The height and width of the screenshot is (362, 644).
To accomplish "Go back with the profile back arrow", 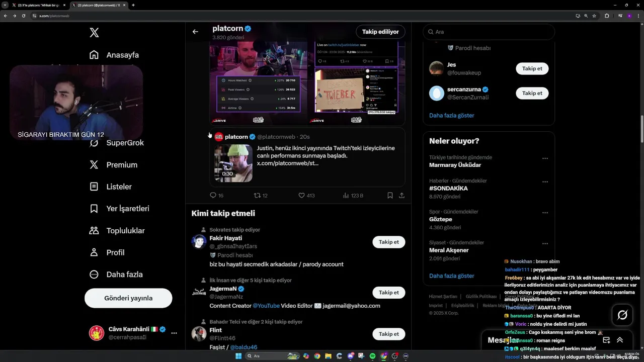I will (x=195, y=32).
